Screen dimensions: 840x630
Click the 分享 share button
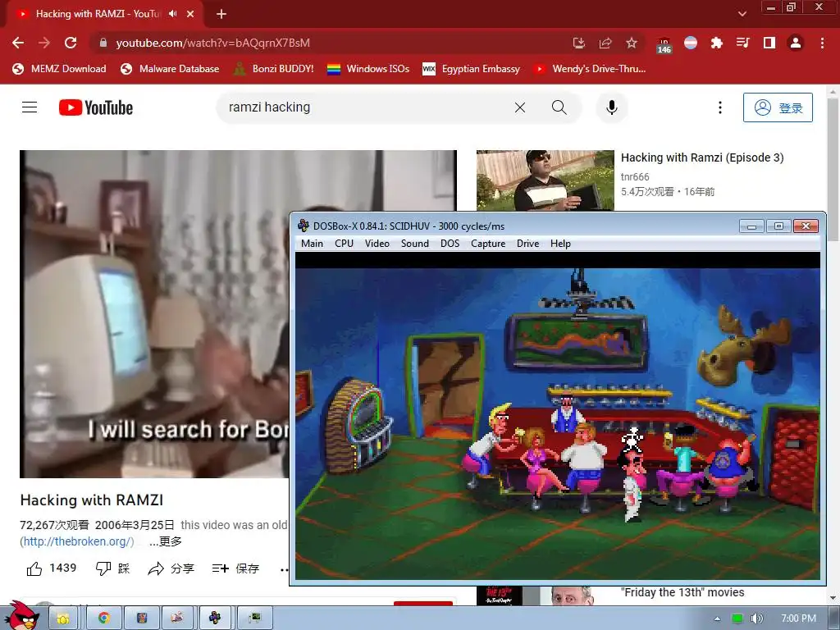[x=171, y=568]
